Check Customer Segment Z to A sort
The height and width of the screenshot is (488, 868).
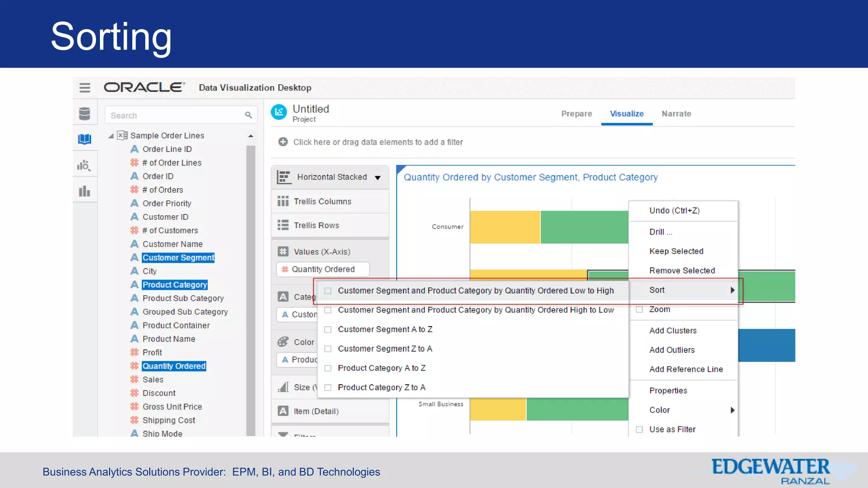click(x=328, y=349)
